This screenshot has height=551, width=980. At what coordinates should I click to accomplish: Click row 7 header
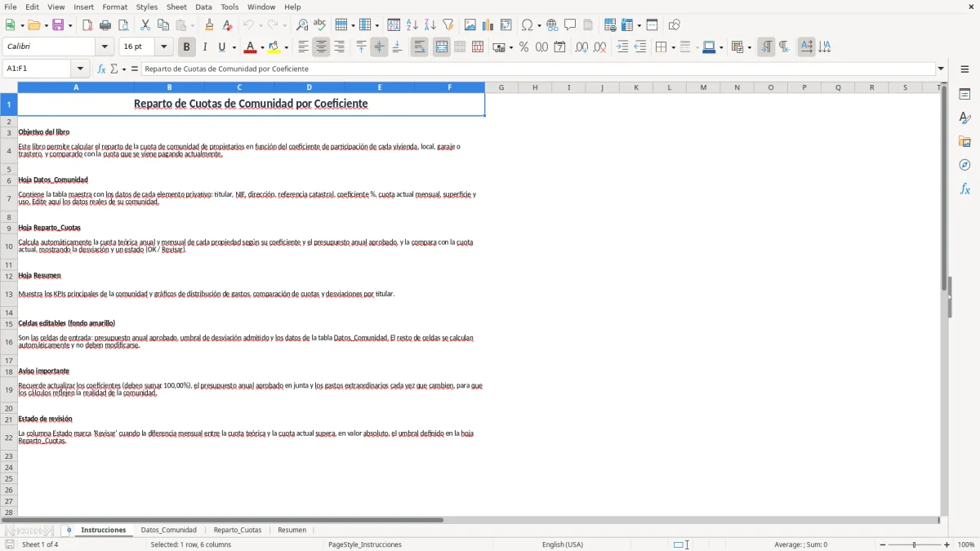pyautogui.click(x=8, y=198)
